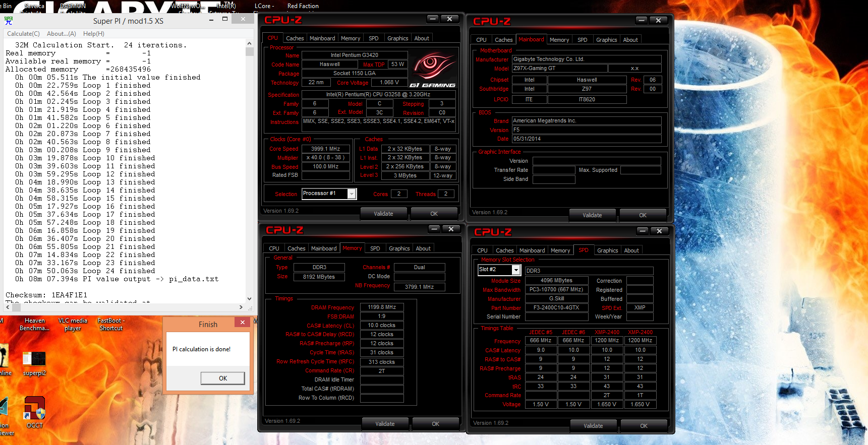Click the Core Speed 3999.1 MHz field
This screenshot has height=445, width=868.
pos(326,149)
